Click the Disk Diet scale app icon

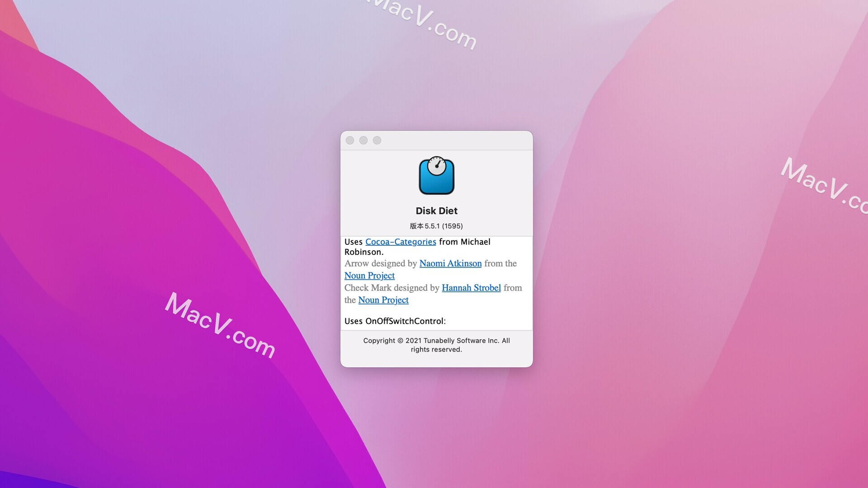point(437,175)
